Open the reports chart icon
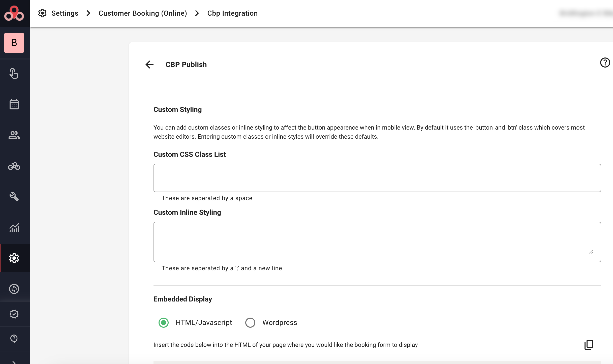Image resolution: width=613 pixels, height=364 pixels. tap(14, 228)
